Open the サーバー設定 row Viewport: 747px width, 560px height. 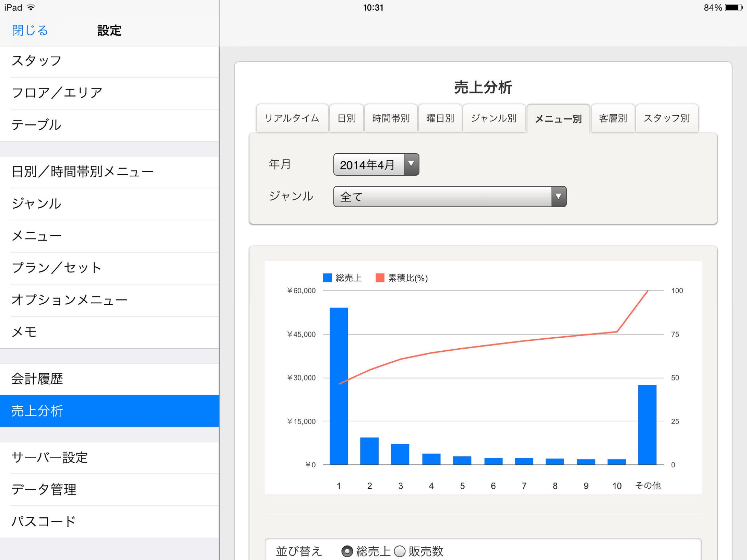point(109,458)
